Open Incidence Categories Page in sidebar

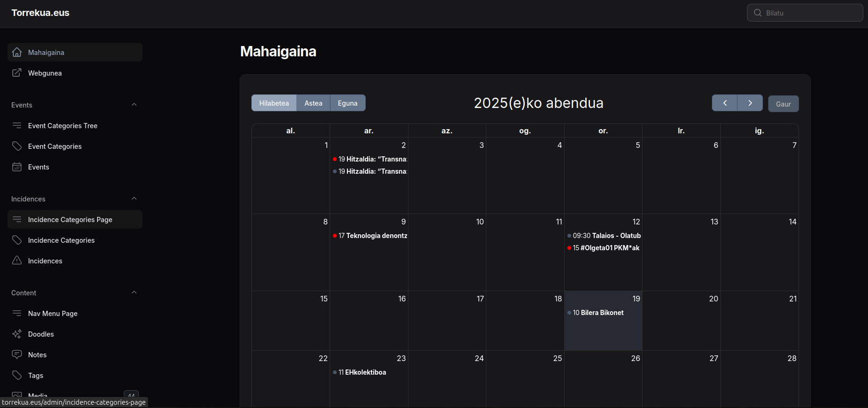(x=70, y=220)
